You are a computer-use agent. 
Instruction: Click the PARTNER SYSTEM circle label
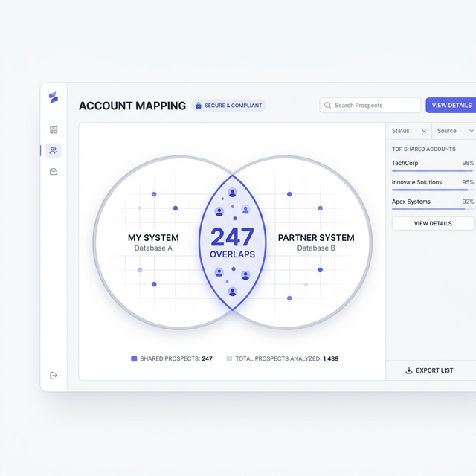pyautogui.click(x=316, y=238)
